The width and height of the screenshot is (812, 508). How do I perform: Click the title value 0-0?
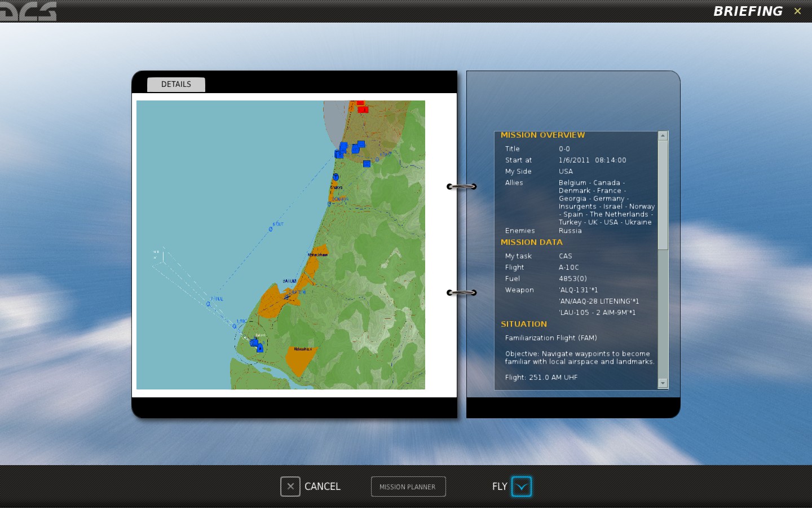tap(564, 149)
